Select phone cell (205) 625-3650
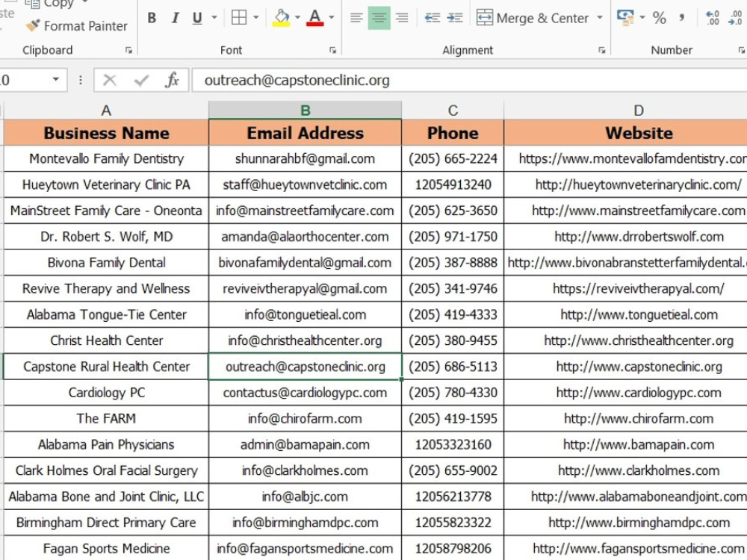 click(453, 211)
